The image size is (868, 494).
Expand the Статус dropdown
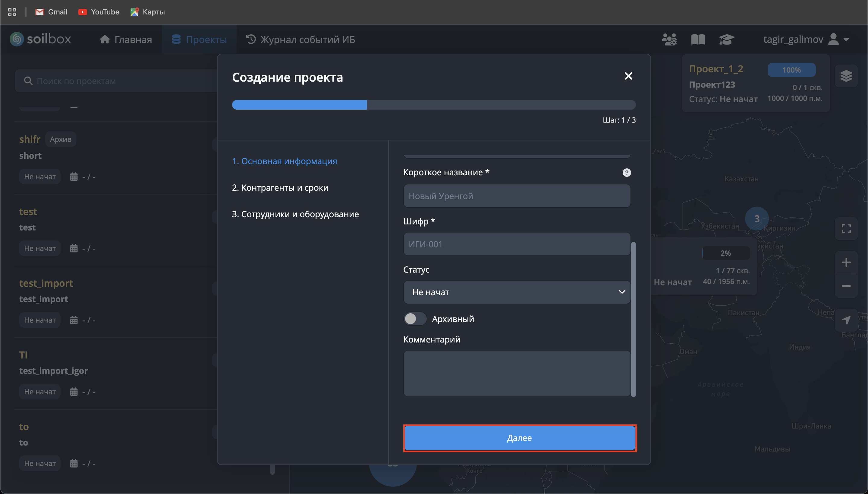[x=517, y=292]
